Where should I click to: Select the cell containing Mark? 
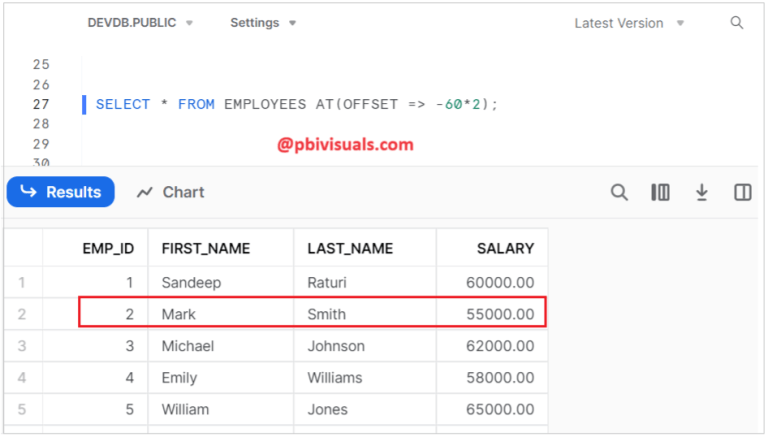point(179,314)
